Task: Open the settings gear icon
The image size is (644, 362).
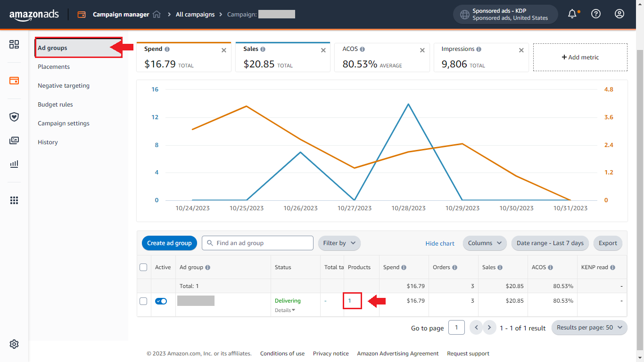Action: [14, 344]
